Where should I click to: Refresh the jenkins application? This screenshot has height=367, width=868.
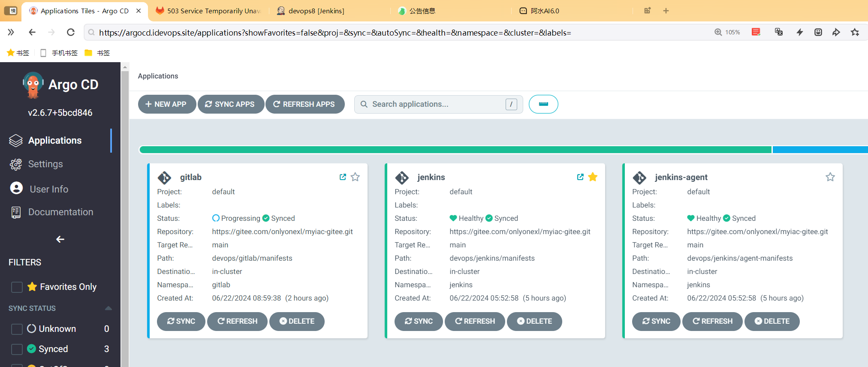point(475,322)
